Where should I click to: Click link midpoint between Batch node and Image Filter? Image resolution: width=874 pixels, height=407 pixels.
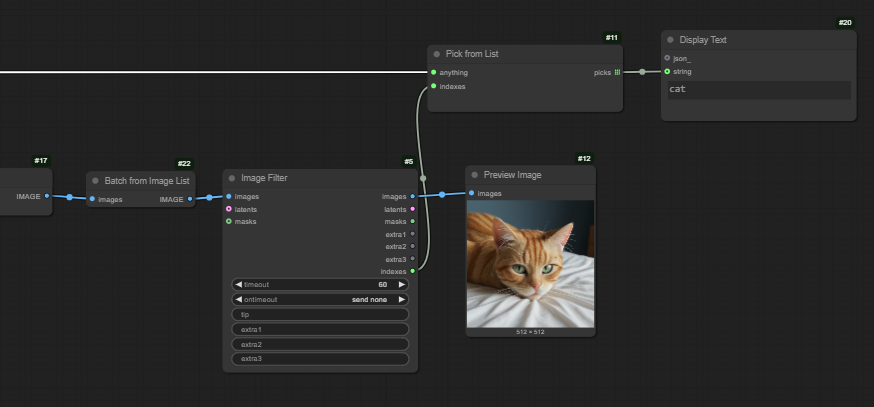[209, 197]
